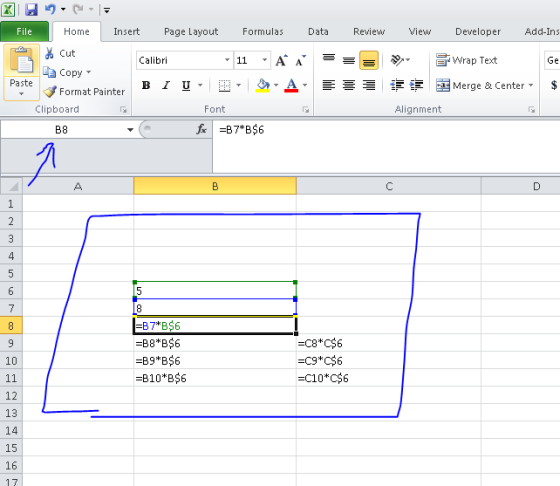Click the Increase Font Size icon
The width and height of the screenshot is (560, 486).
tap(281, 60)
